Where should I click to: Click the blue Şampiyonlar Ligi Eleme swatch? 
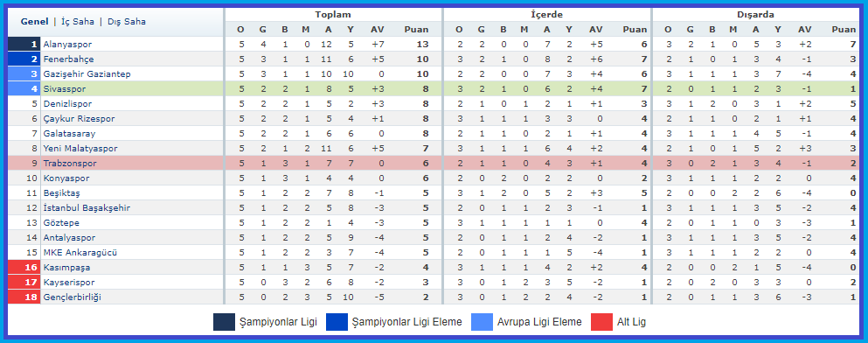coord(337,322)
